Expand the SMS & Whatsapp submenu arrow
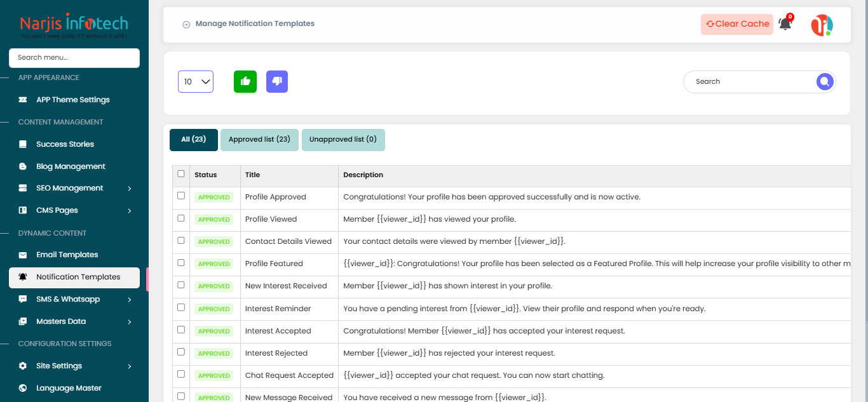Viewport: 868px width, 402px height. (x=130, y=300)
